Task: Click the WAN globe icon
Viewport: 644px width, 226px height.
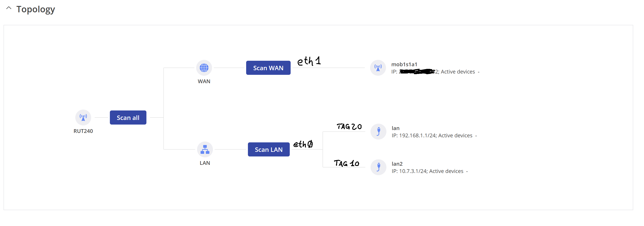Action: (204, 68)
